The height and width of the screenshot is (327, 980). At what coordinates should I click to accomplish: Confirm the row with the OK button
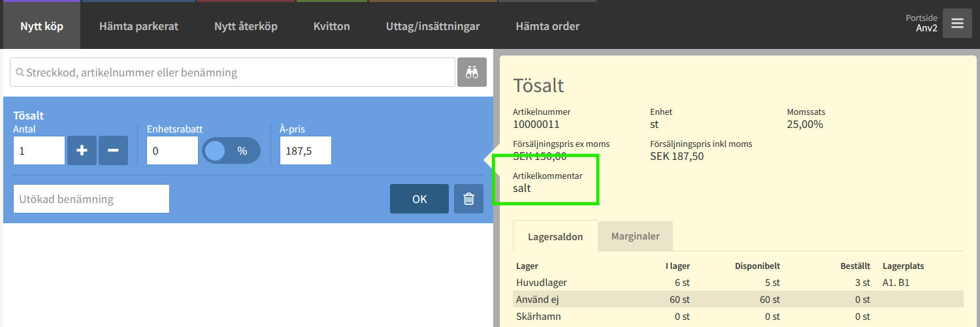pos(419,199)
